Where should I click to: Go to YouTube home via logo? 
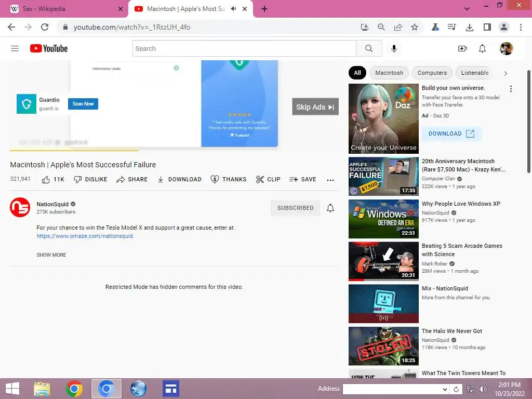tap(49, 48)
